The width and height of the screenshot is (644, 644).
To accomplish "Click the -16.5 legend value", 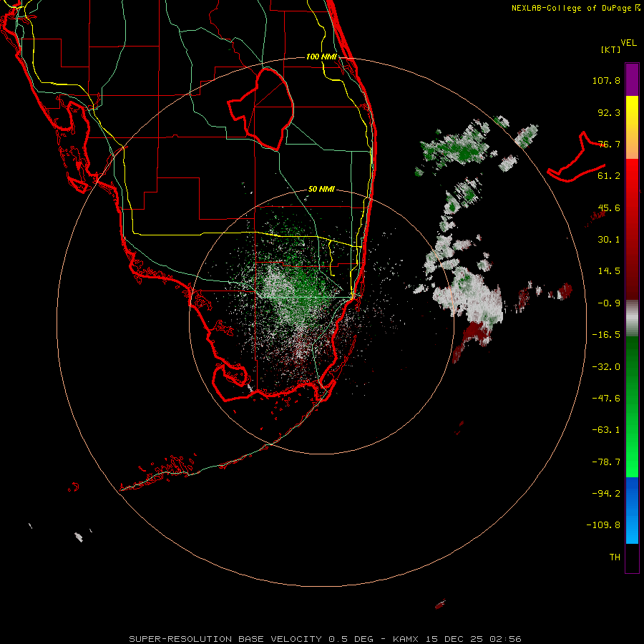I will point(606,335).
